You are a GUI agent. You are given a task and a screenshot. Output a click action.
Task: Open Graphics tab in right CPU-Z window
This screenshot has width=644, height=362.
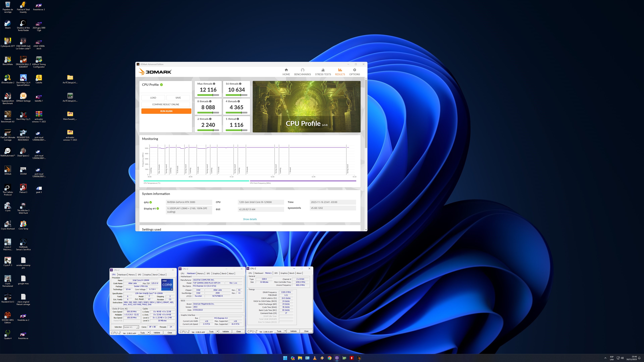click(284, 273)
